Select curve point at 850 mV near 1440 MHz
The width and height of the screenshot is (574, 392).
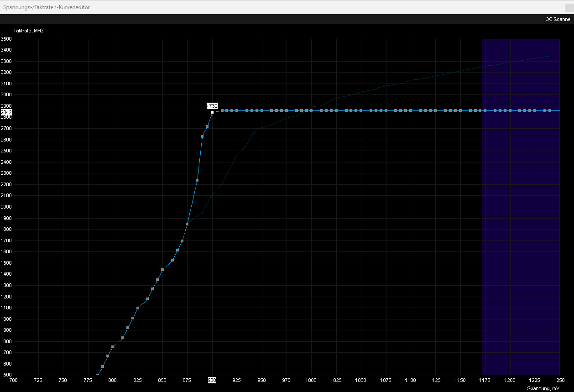click(x=162, y=270)
